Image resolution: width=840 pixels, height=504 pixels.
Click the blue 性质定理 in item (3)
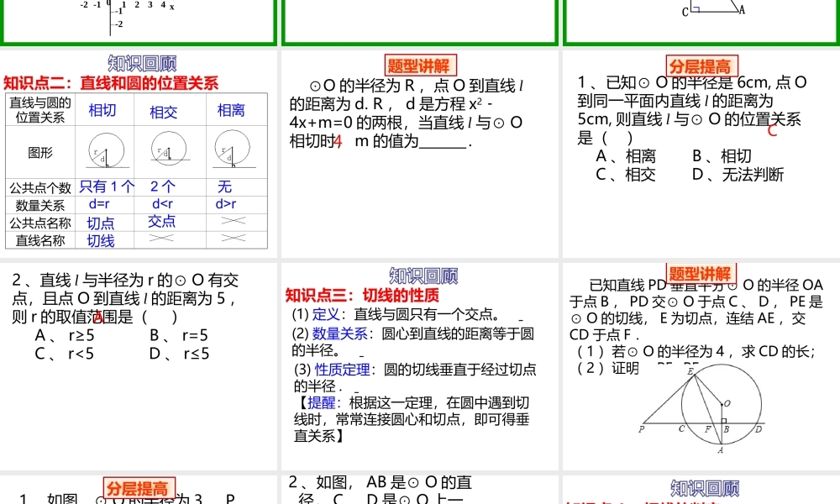click(343, 369)
